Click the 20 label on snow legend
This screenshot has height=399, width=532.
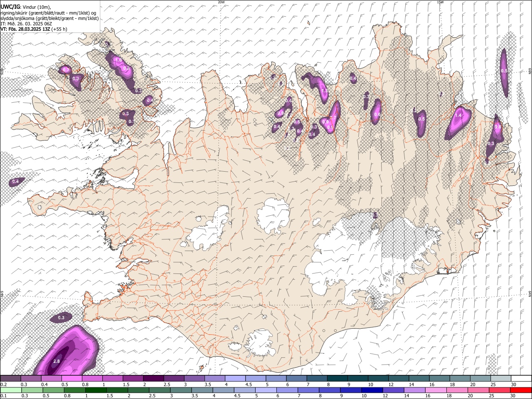pyautogui.click(x=472, y=384)
